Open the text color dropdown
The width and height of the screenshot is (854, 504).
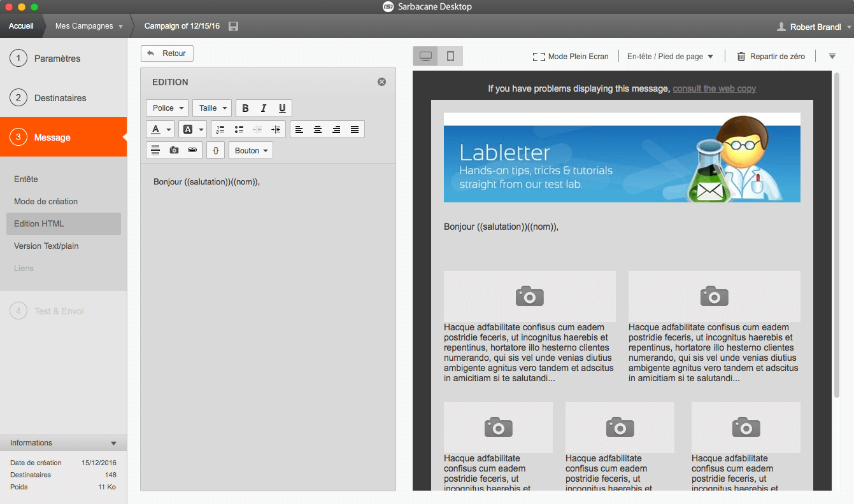pos(160,129)
